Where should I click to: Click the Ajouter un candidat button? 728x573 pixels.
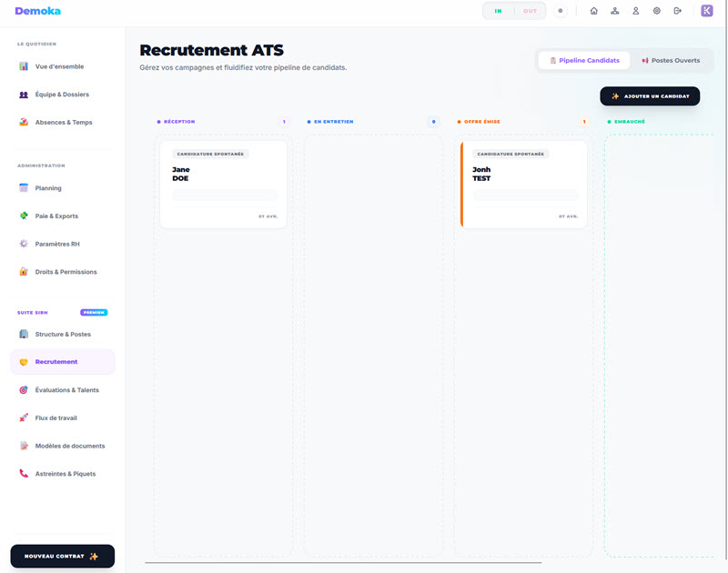click(650, 95)
